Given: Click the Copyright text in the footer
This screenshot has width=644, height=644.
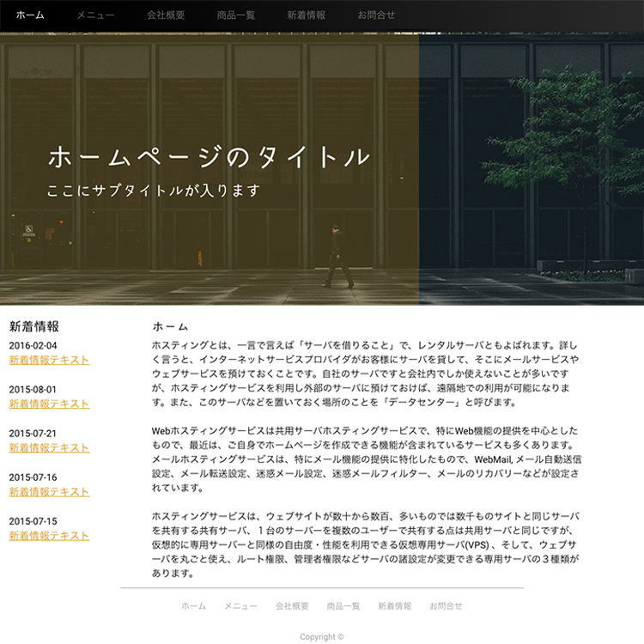Looking at the screenshot, I should pos(321,637).
